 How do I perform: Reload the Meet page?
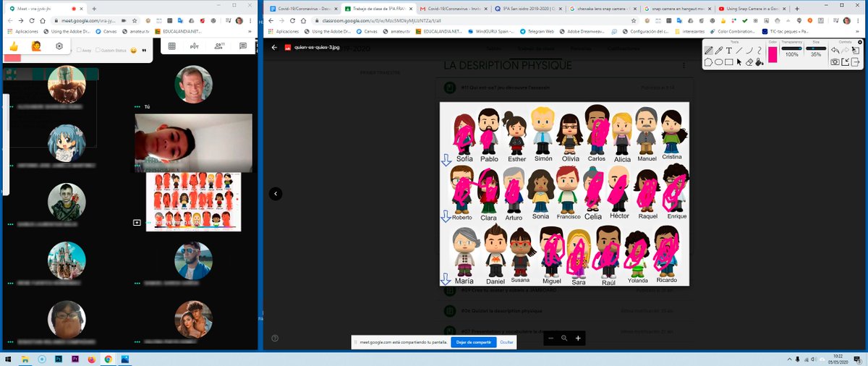pyautogui.click(x=33, y=21)
